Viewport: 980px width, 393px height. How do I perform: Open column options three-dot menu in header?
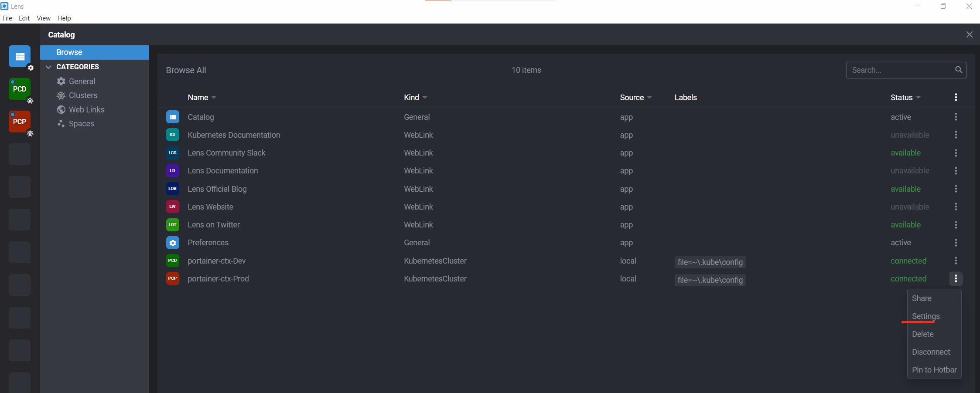pyautogui.click(x=956, y=97)
